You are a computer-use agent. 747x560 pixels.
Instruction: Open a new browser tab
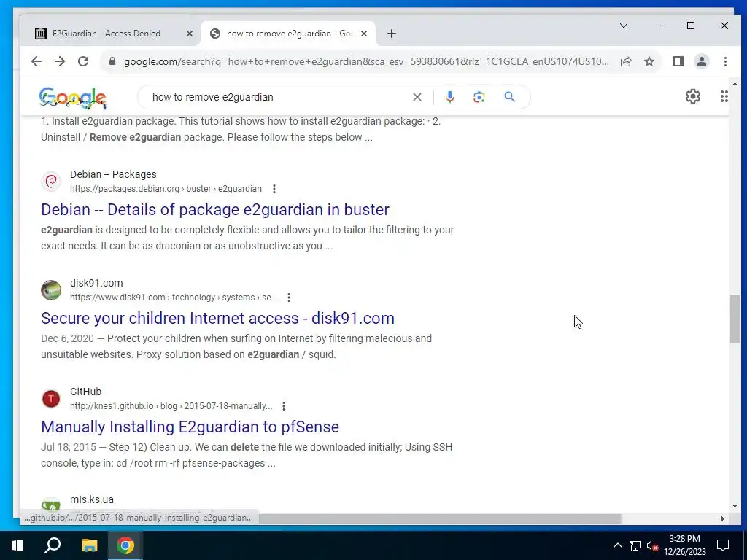click(392, 34)
